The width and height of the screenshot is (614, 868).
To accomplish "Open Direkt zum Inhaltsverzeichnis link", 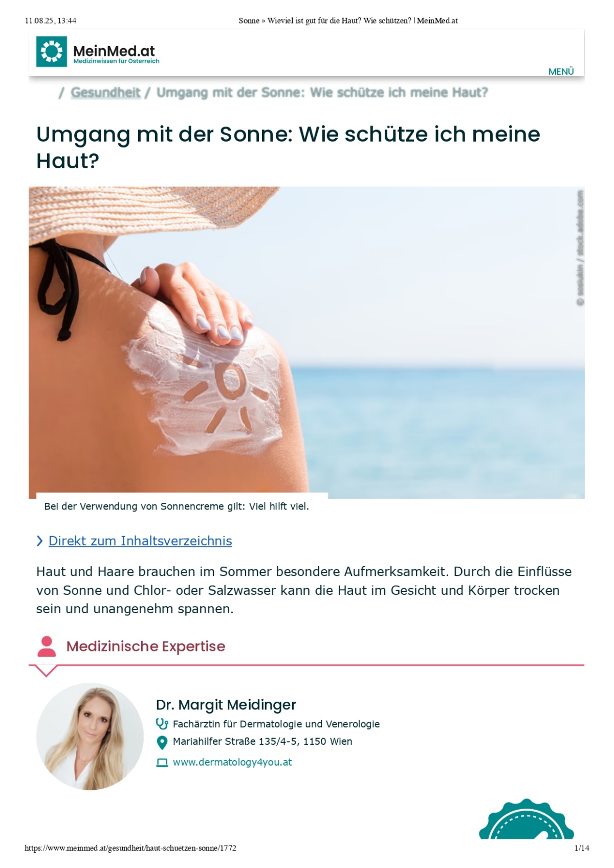I will pos(140,541).
